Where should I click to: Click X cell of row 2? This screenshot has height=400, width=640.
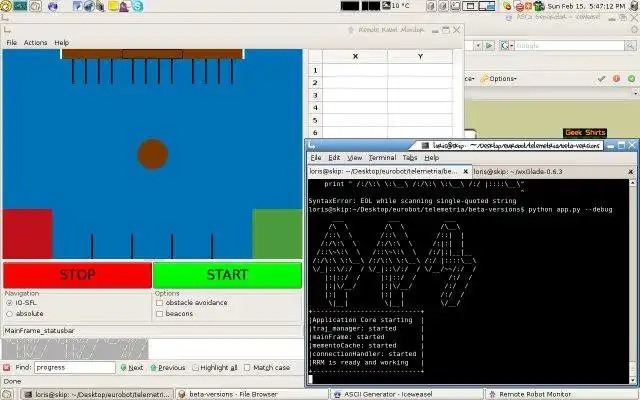click(x=355, y=82)
